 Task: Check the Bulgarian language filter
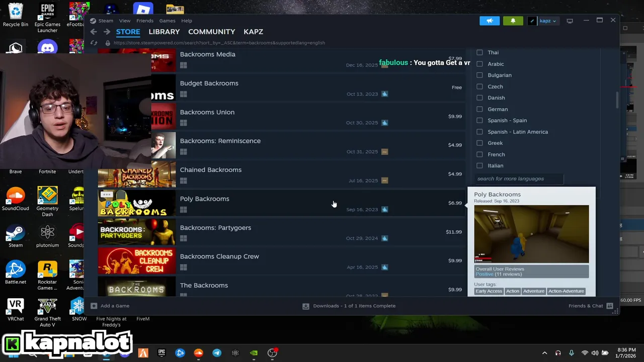tap(479, 75)
